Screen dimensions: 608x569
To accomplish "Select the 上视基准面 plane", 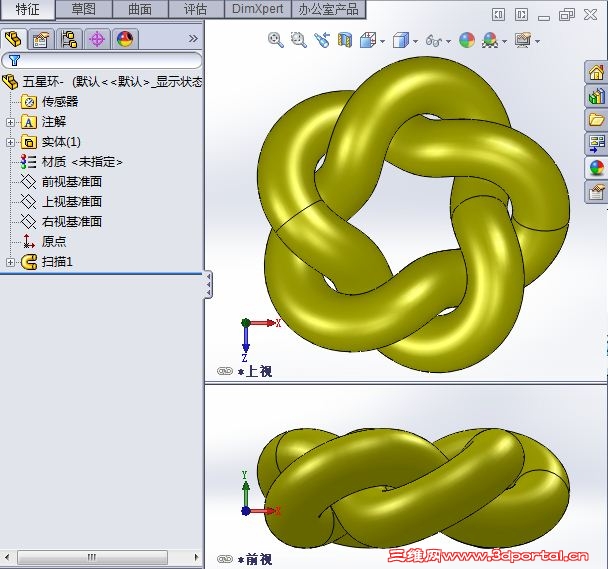I will 61,202.
